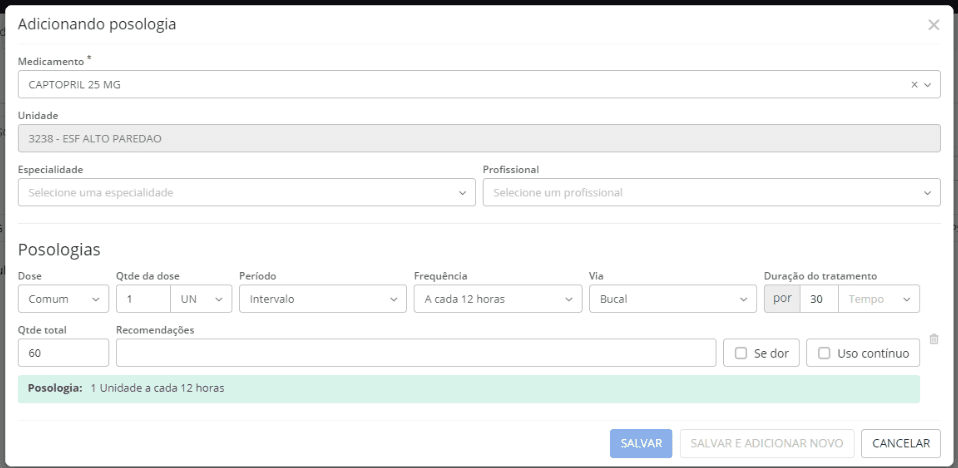Open the Período dropdown showing Intervalo
Viewport: 958px width, 468px height.
322,299
